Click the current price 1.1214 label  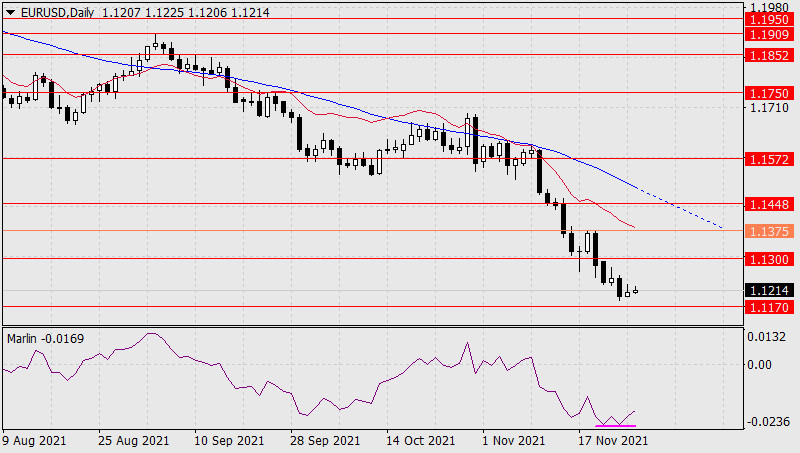[769, 290]
